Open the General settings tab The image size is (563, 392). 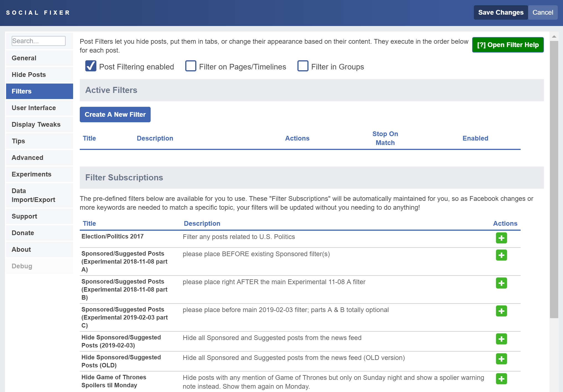coord(40,58)
